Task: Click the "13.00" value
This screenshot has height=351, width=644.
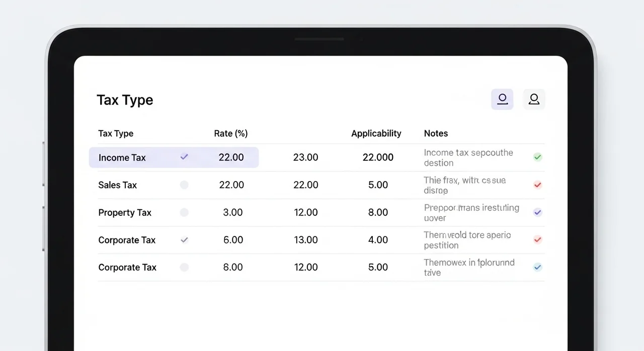Action: point(305,240)
